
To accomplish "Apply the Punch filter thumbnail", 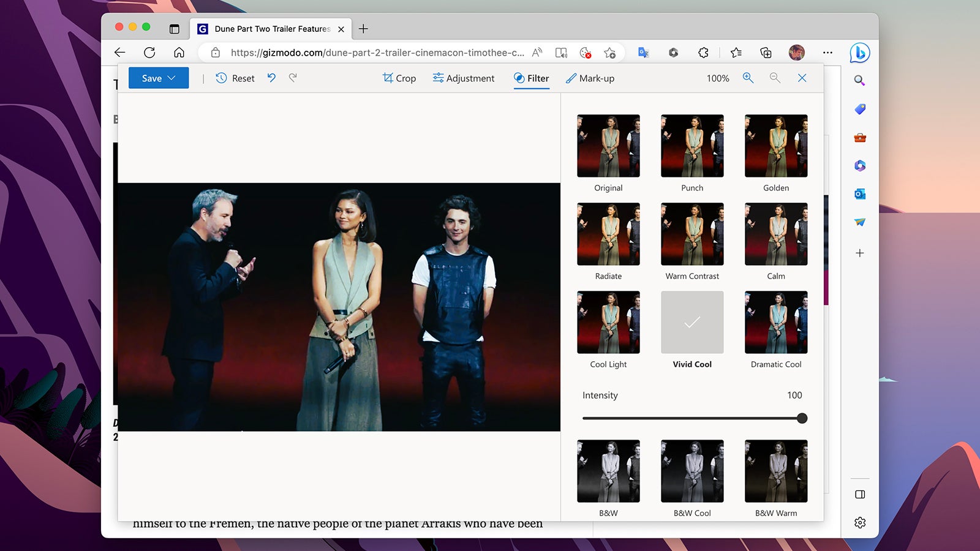I will [692, 146].
